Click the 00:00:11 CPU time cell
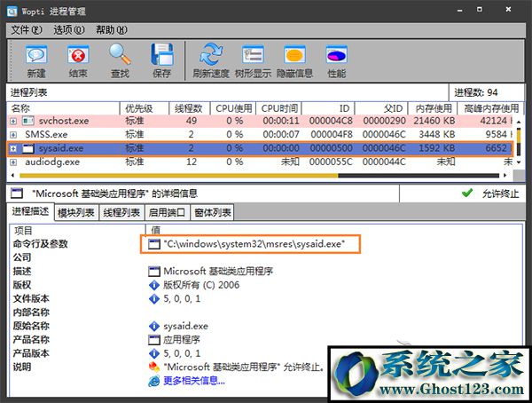 tap(281, 121)
